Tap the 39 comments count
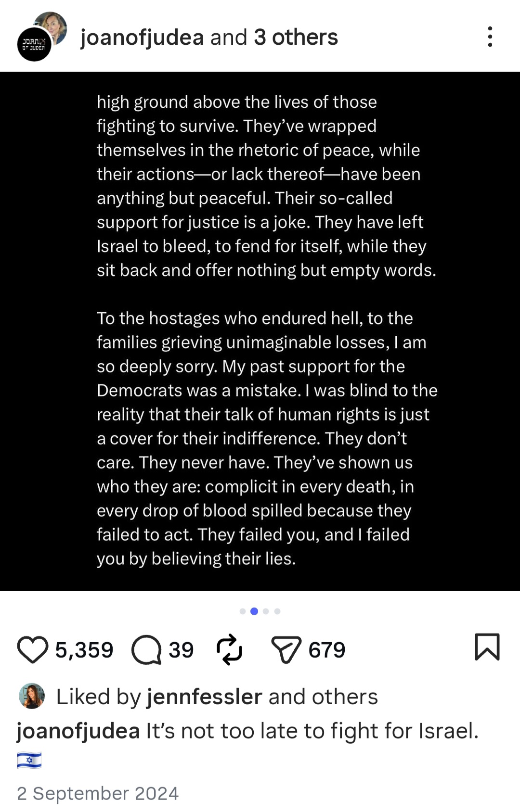Viewport: 520px width, 812px height. [x=181, y=650]
